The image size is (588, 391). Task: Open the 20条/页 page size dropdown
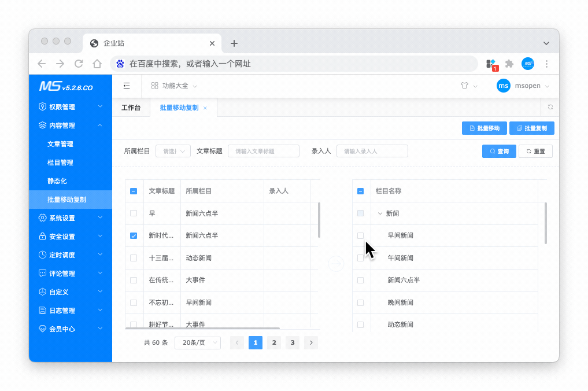tap(197, 343)
